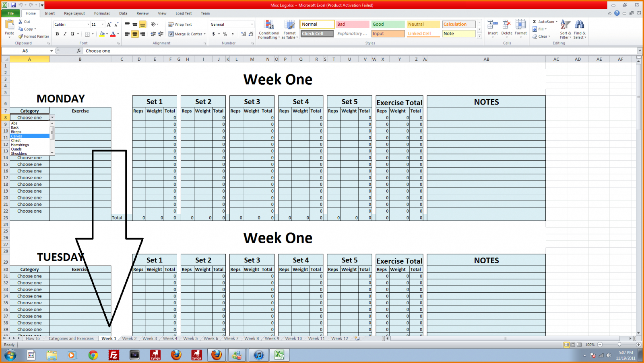
Task: Switch to Page Break Preview in status bar
Action: [x=579, y=345]
